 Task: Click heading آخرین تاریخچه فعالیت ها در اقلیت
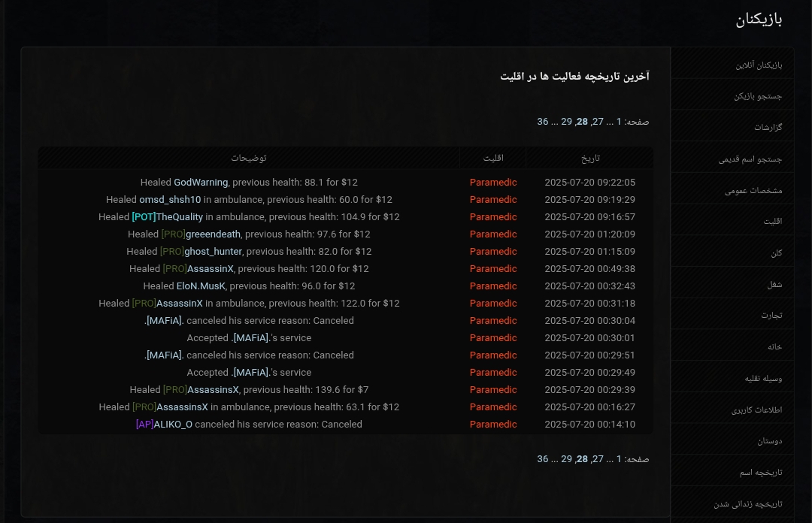pyautogui.click(x=574, y=77)
